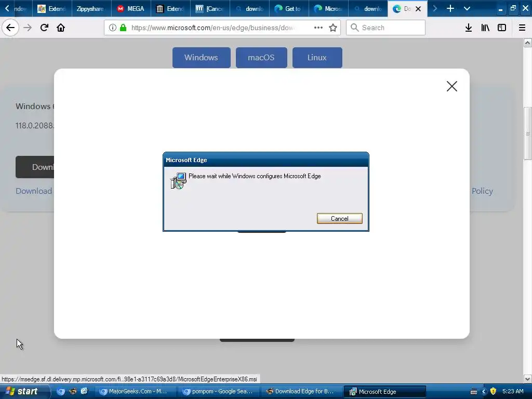The image size is (532, 399).
Task: Click the Search input field
Action: [385, 28]
